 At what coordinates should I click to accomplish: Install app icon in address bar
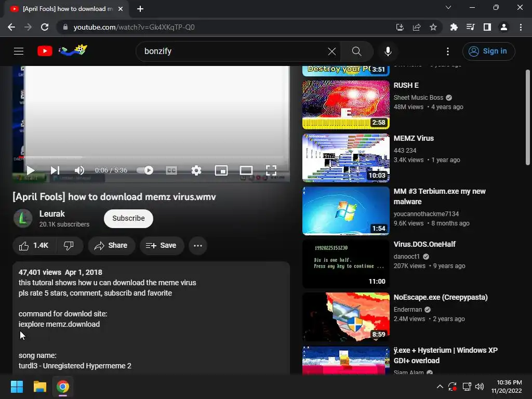point(400,27)
